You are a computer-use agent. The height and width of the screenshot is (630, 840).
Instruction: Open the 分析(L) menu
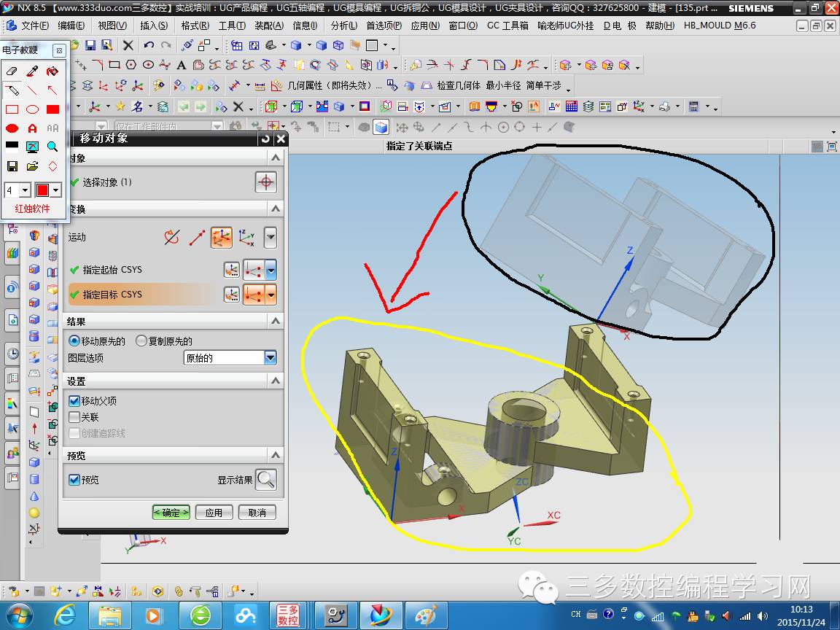344,26
